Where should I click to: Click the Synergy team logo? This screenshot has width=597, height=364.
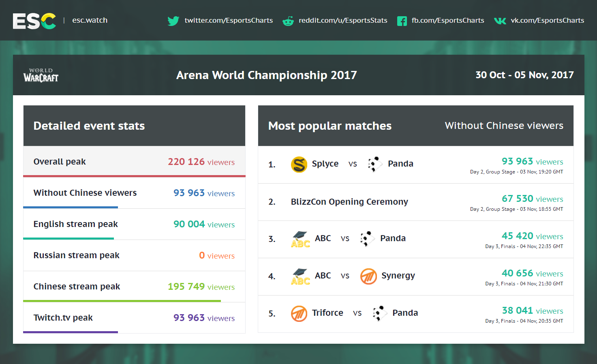[368, 276]
